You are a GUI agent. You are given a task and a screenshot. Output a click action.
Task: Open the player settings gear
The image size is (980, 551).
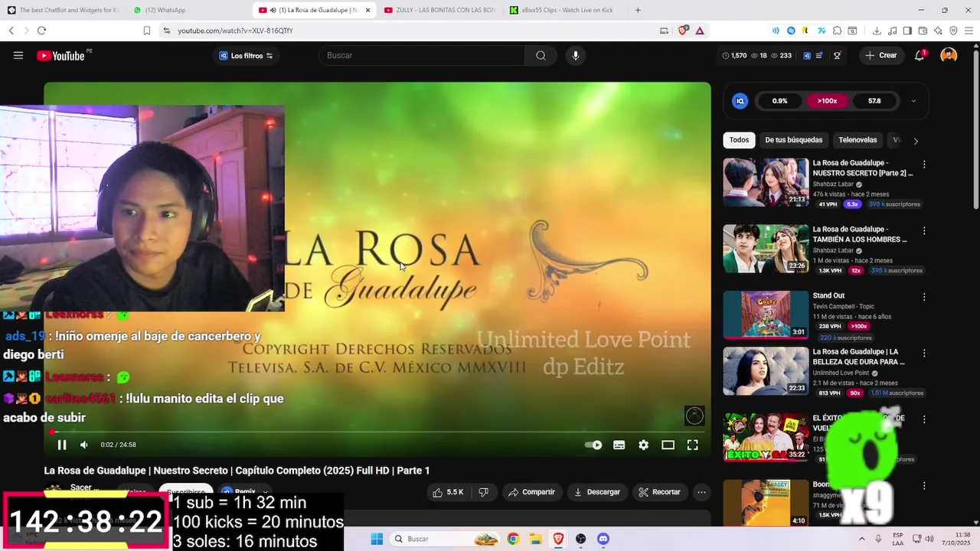pyautogui.click(x=644, y=445)
